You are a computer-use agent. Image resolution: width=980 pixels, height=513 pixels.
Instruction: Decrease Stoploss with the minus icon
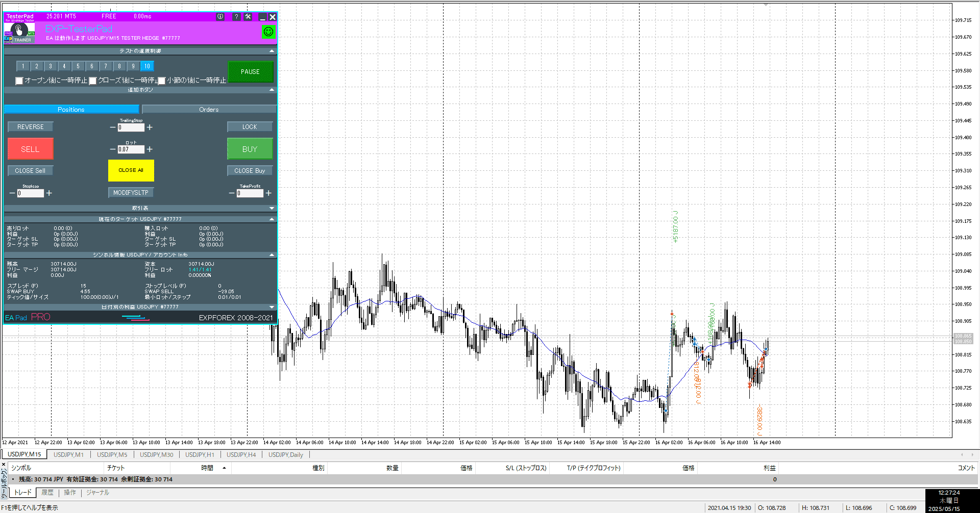[12, 193]
